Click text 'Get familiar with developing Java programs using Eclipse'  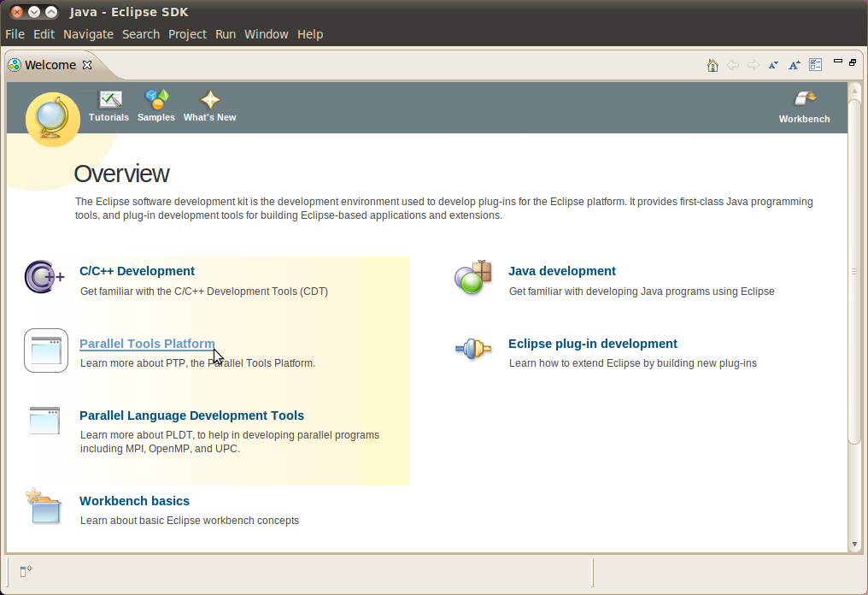pos(642,292)
